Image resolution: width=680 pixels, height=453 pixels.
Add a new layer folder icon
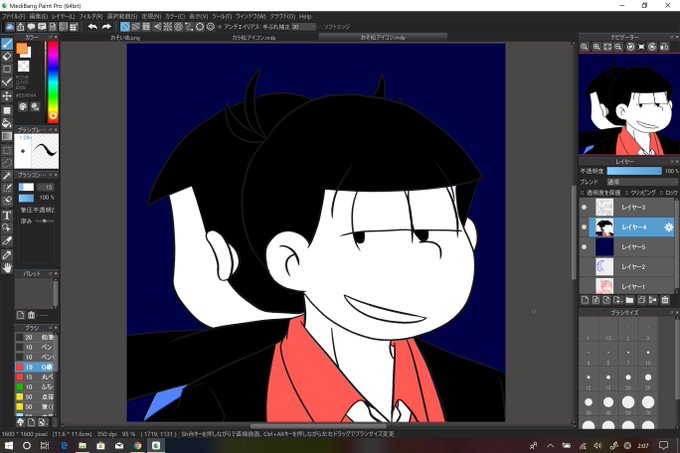pyautogui.click(x=630, y=300)
